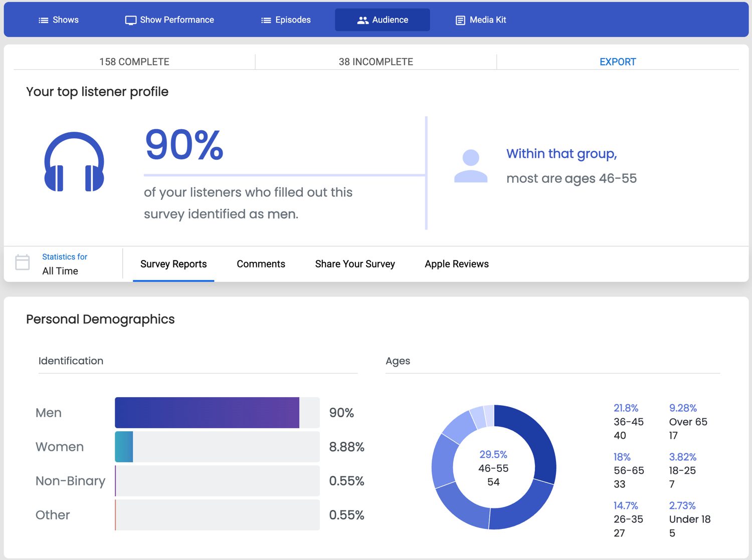Click the Show Performance monitor icon

point(130,20)
